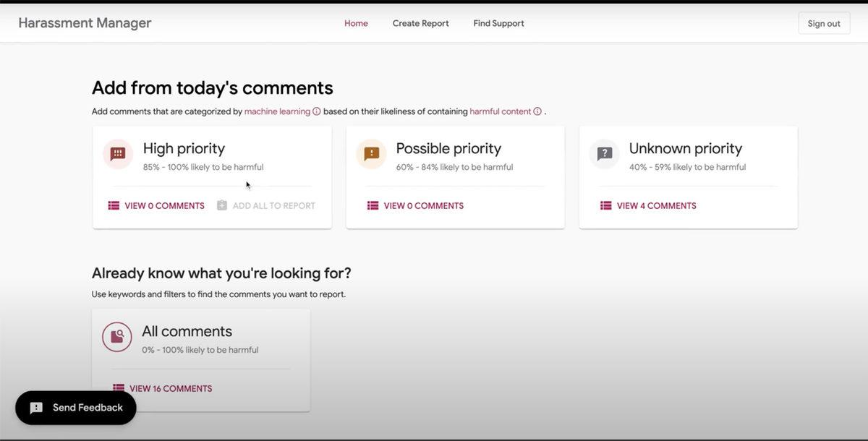Click the Harassment Manager title logo

tap(85, 22)
